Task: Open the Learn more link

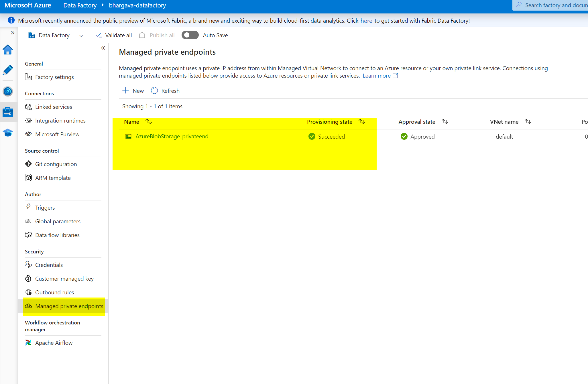Action: tap(377, 76)
